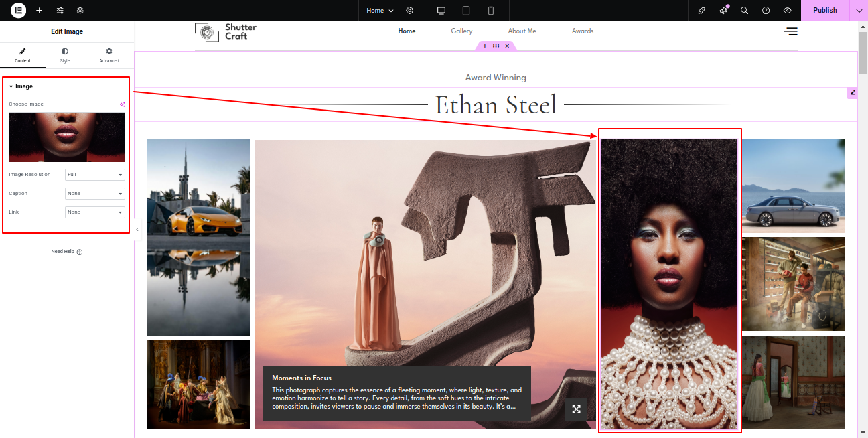Preview changes with the eye icon
Image resolution: width=868 pixels, height=438 pixels.
tap(788, 11)
